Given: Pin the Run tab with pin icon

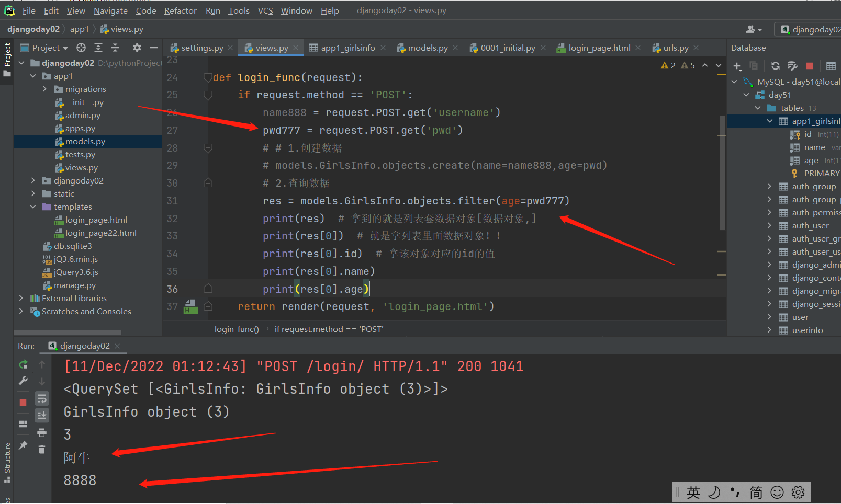Looking at the screenshot, I should pyautogui.click(x=23, y=445).
